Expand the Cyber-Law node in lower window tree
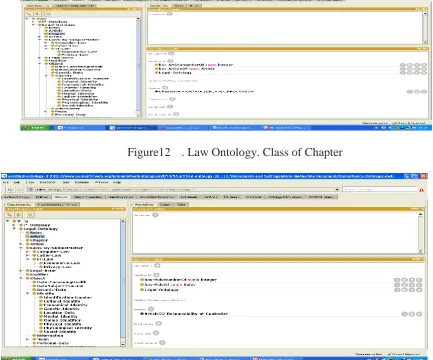This screenshot has width=433, height=360. coord(28,255)
